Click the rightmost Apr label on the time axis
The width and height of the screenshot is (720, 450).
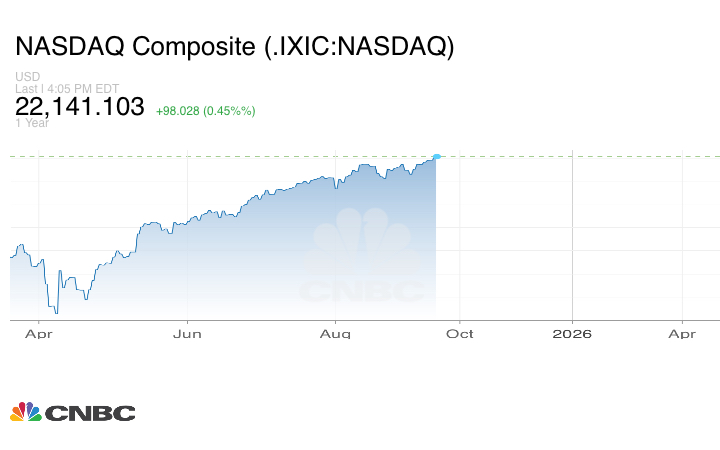682,334
